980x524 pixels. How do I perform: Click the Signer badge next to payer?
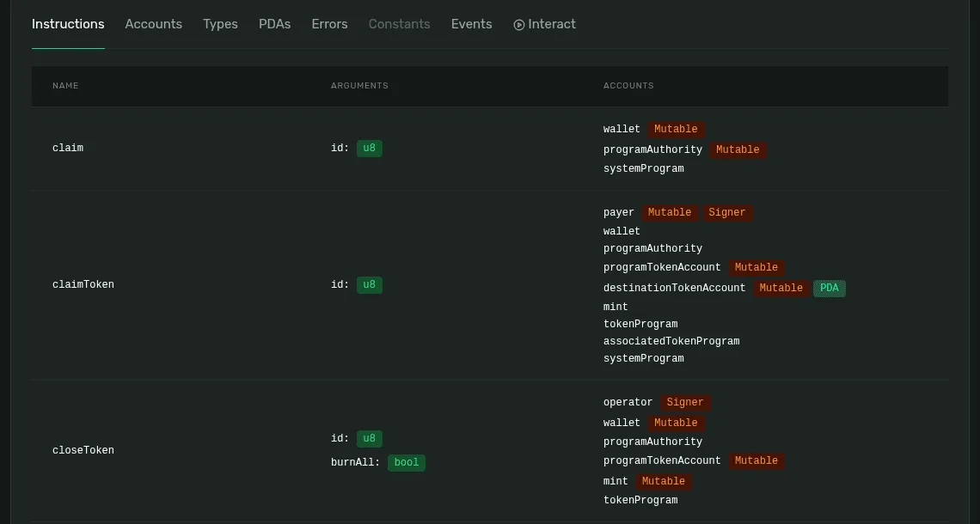tap(727, 212)
